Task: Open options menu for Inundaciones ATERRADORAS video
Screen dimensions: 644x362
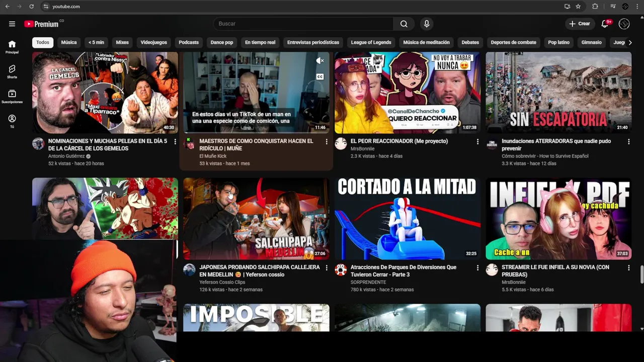Action: 628,142
